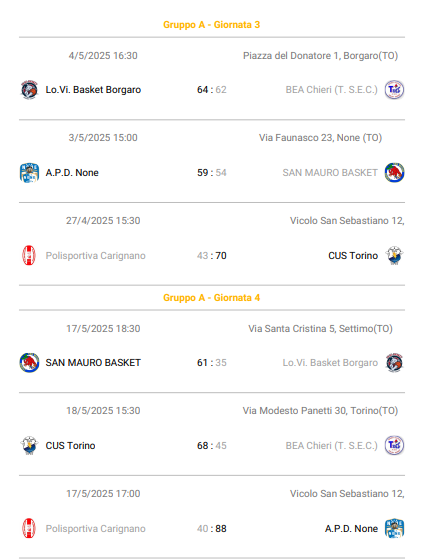This screenshot has height=560, width=430.
Task: Open the Gruppo A - Giornata 4 header
Action: point(212,298)
